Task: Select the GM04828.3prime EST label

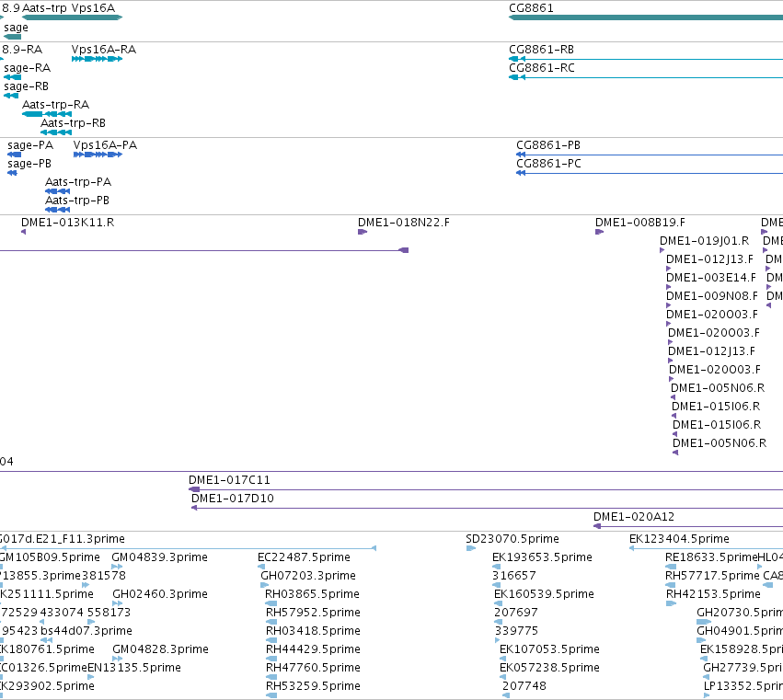Action: coord(160,649)
